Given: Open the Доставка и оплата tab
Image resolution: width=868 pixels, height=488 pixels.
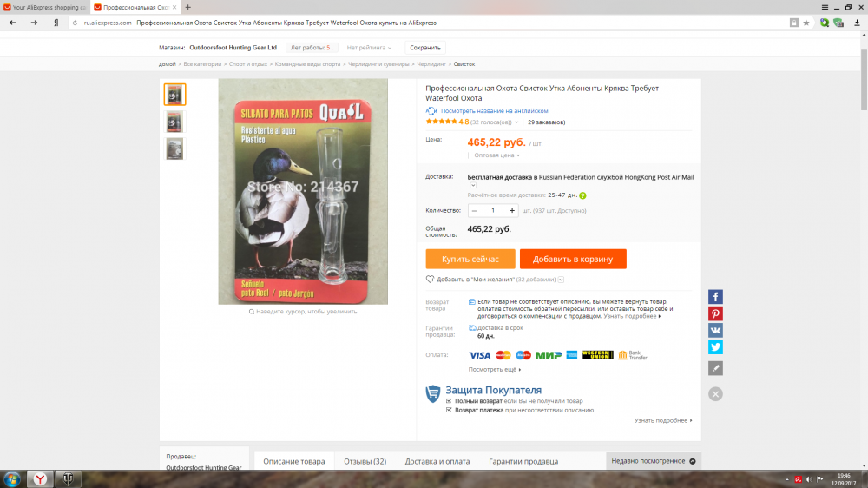Looking at the screenshot, I should point(437,461).
